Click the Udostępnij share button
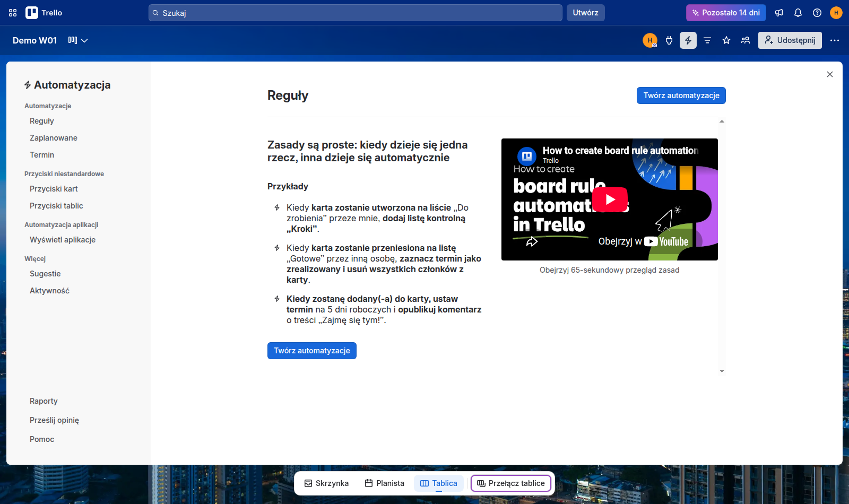 (x=790, y=40)
